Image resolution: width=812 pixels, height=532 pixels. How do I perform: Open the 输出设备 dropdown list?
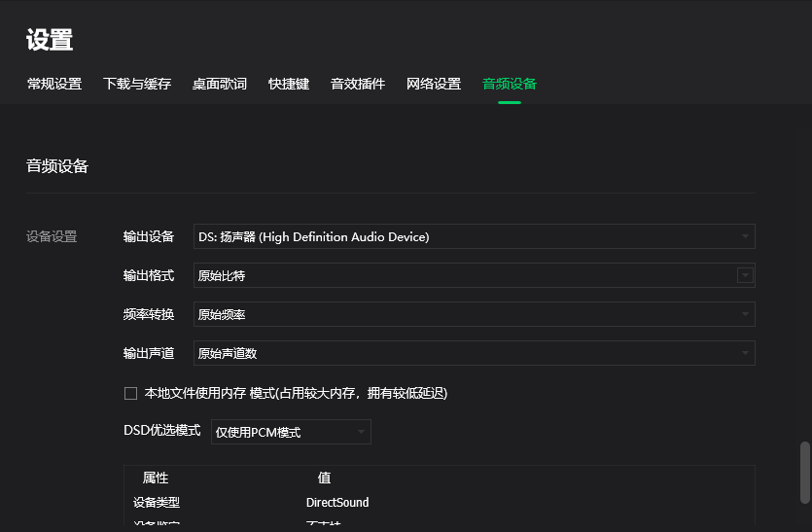coord(475,236)
